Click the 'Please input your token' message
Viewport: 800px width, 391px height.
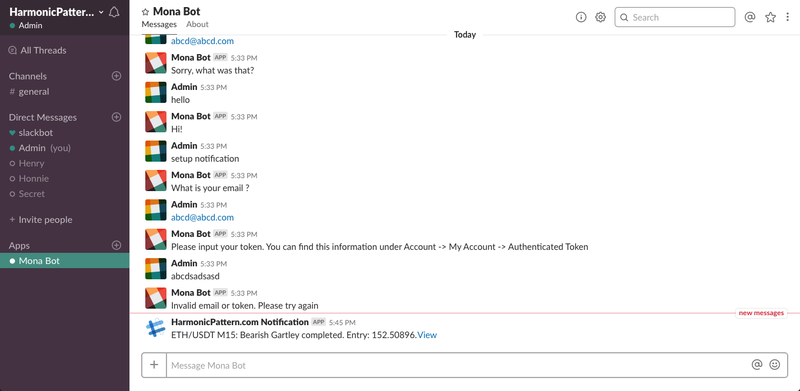[380, 247]
